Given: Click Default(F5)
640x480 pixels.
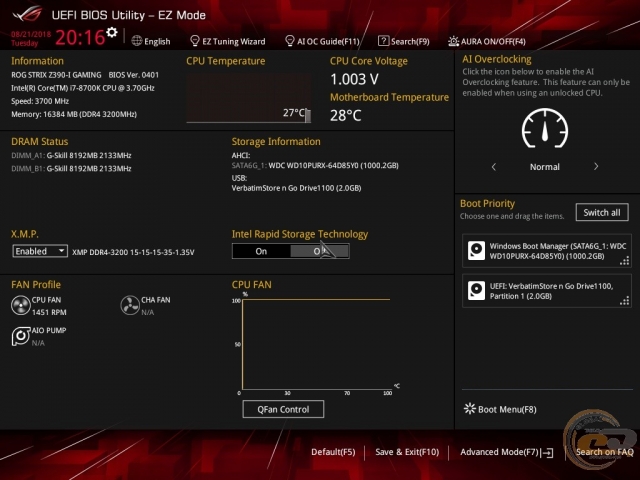Looking at the screenshot, I should tap(333, 452).
